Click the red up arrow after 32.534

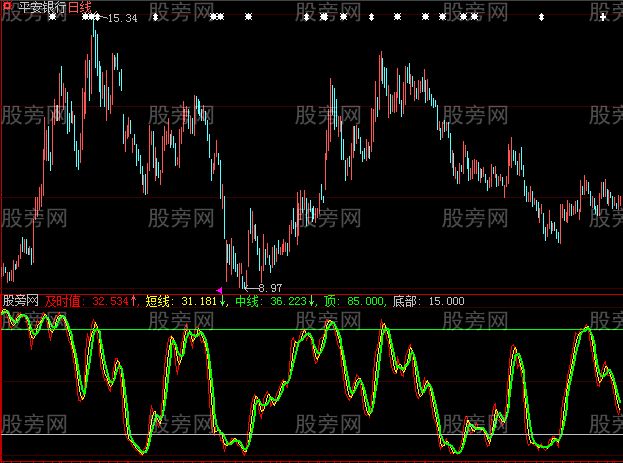[x=133, y=299]
